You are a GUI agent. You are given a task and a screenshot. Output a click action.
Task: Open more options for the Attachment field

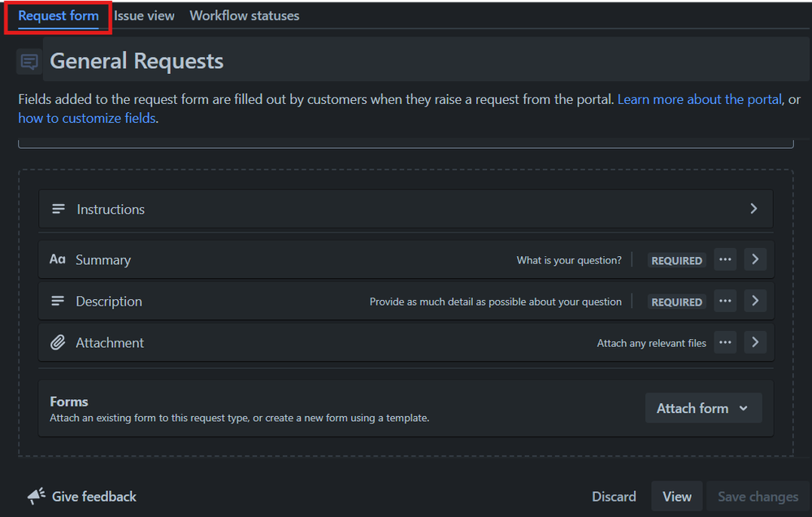(x=725, y=342)
